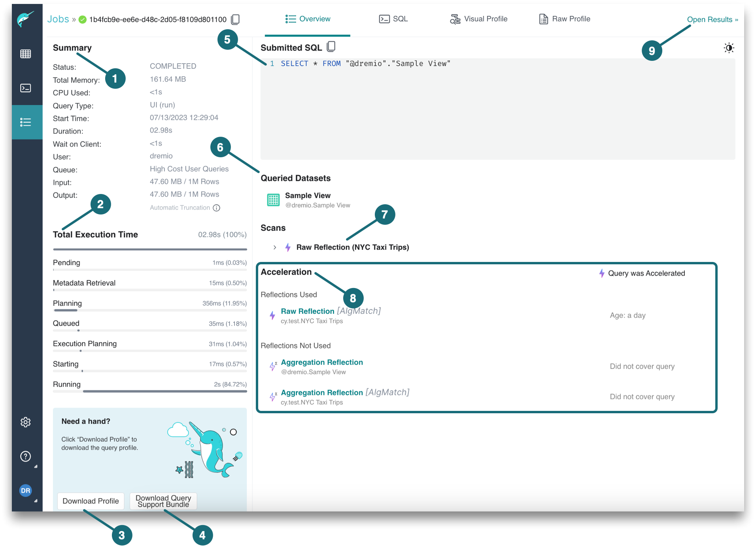
Task: Copy the job ID using the copy icon
Action: click(x=235, y=19)
